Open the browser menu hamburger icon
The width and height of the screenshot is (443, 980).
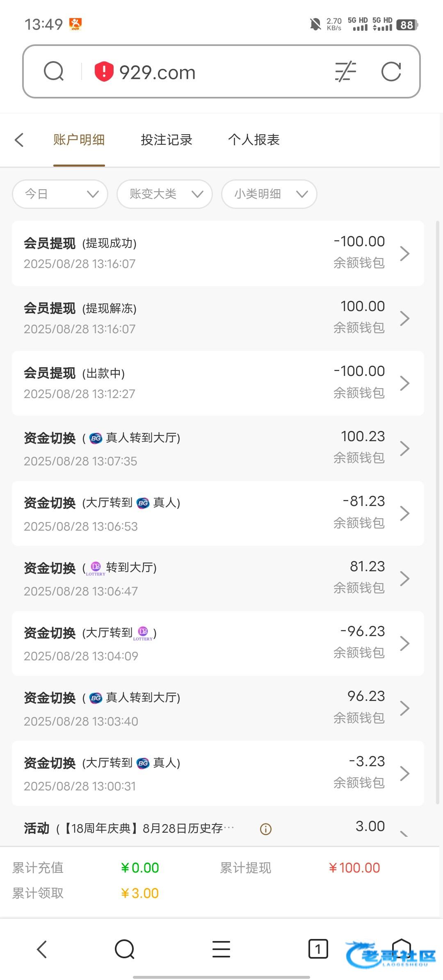coord(221,949)
